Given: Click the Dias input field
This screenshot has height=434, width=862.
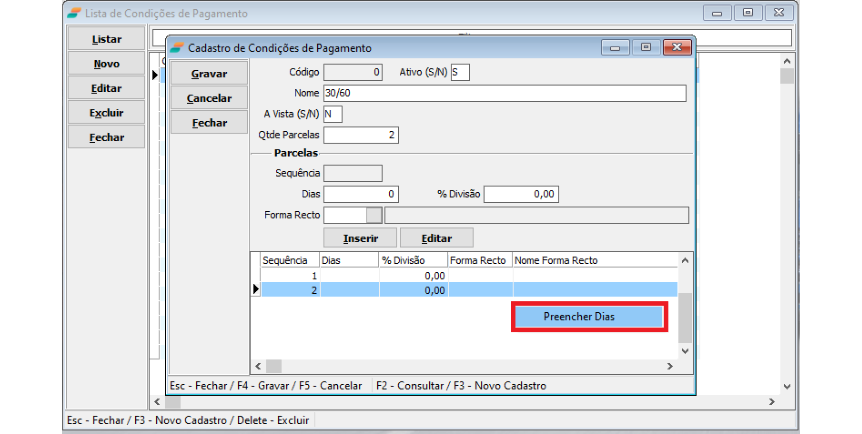Looking at the screenshot, I should (361, 194).
